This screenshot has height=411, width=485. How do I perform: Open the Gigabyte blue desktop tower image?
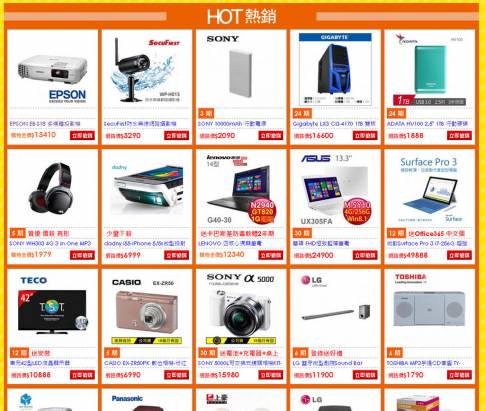(x=335, y=69)
